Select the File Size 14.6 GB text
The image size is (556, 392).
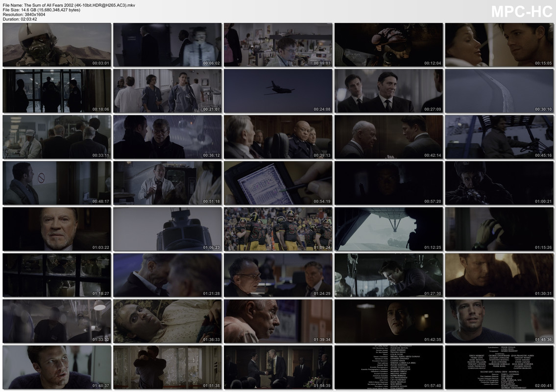pos(42,10)
